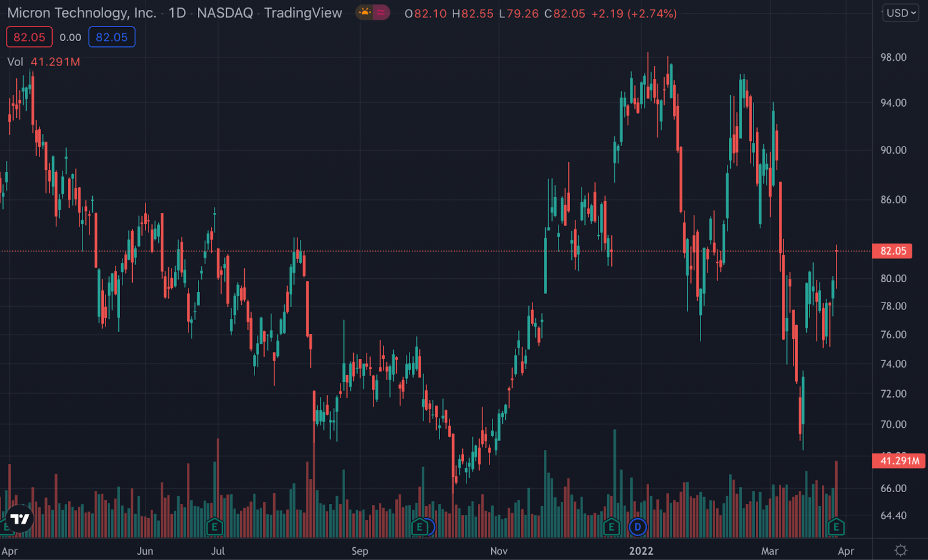
Task: Click the 90.00 price scale label
Action: coord(893,150)
